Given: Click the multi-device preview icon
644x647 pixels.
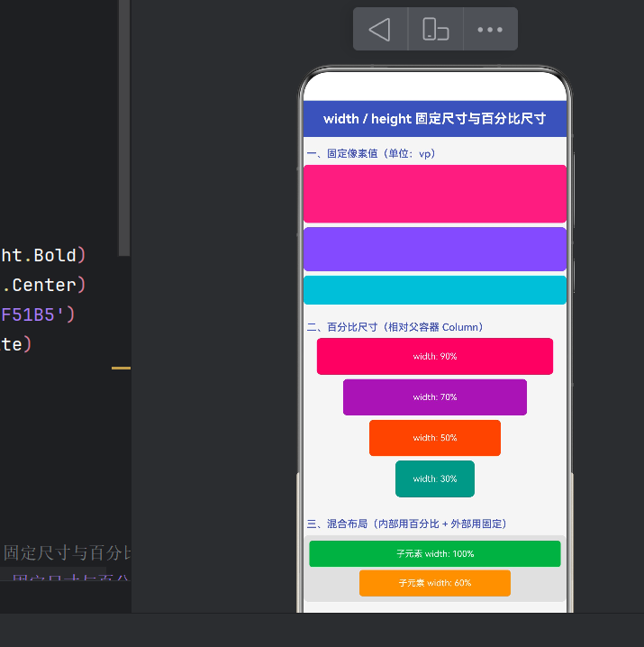Looking at the screenshot, I should click(435, 30).
